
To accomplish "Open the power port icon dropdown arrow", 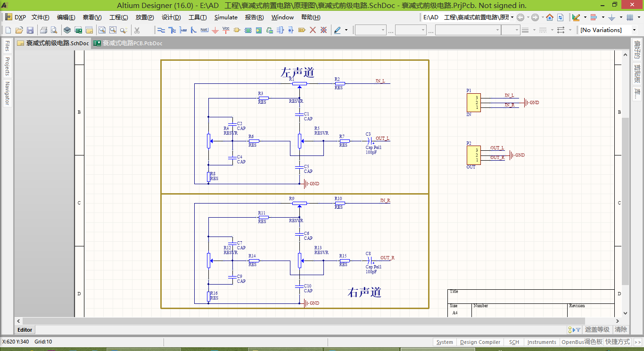I will tap(621, 17).
